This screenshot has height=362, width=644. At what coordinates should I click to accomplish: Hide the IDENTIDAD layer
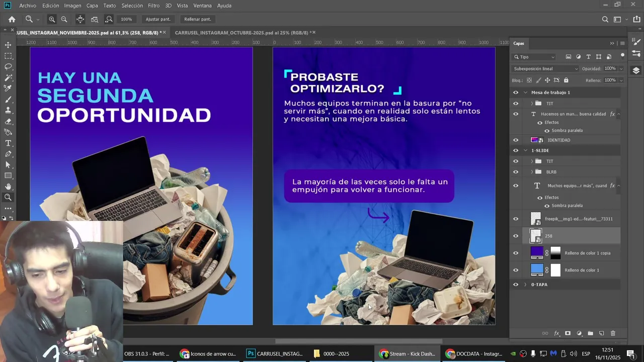click(x=515, y=140)
